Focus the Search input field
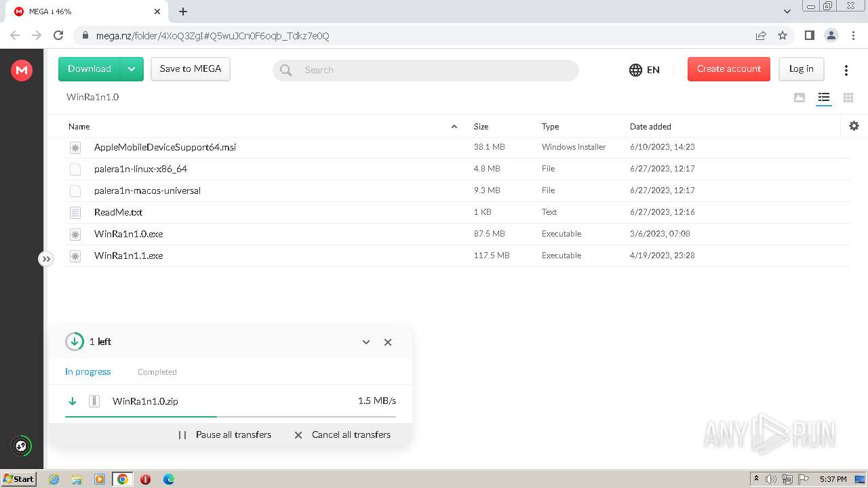Image resolution: width=868 pixels, height=488 pixels. [x=426, y=70]
